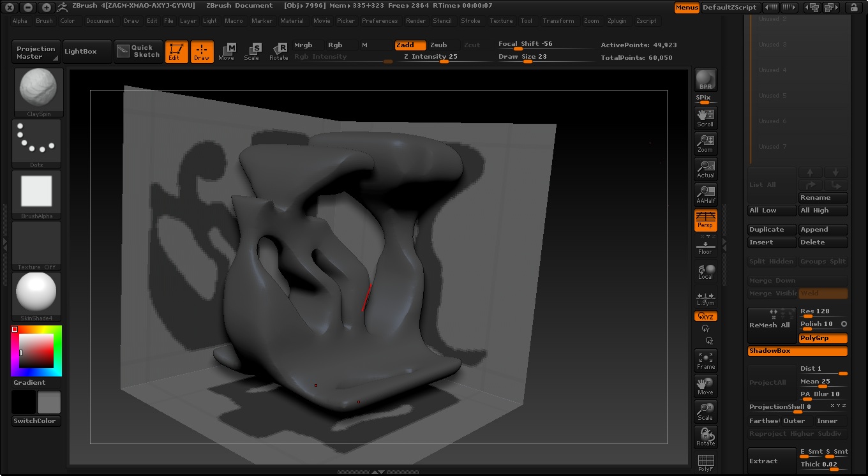This screenshot has width=868, height=476.
Task: Select the Scroll canvas tool
Action: coord(705,117)
